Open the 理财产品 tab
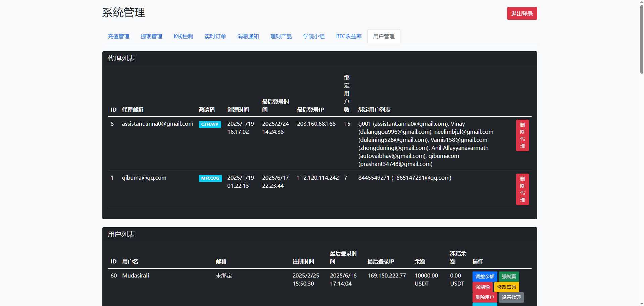This screenshot has width=644, height=306. pyautogui.click(x=281, y=36)
